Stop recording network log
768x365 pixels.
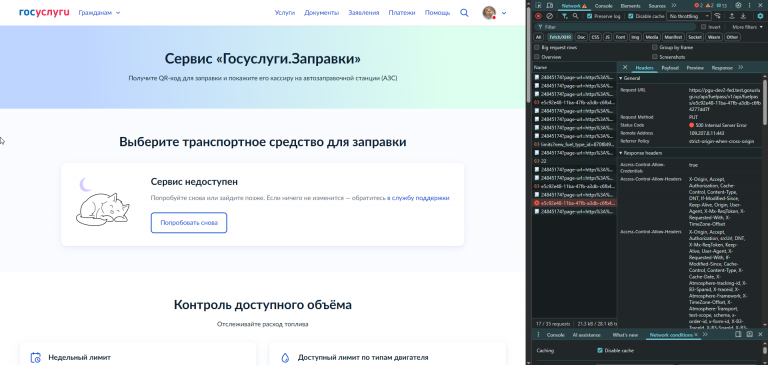(x=538, y=16)
